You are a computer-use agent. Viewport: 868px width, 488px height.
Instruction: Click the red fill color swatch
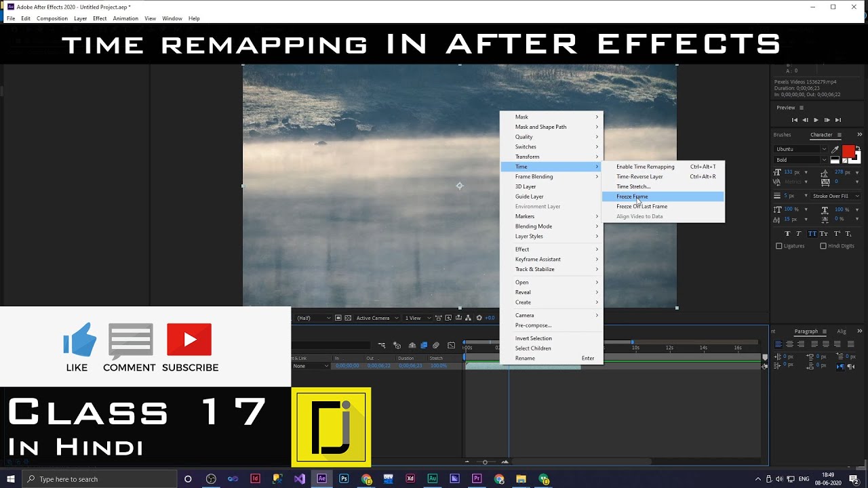click(x=848, y=151)
